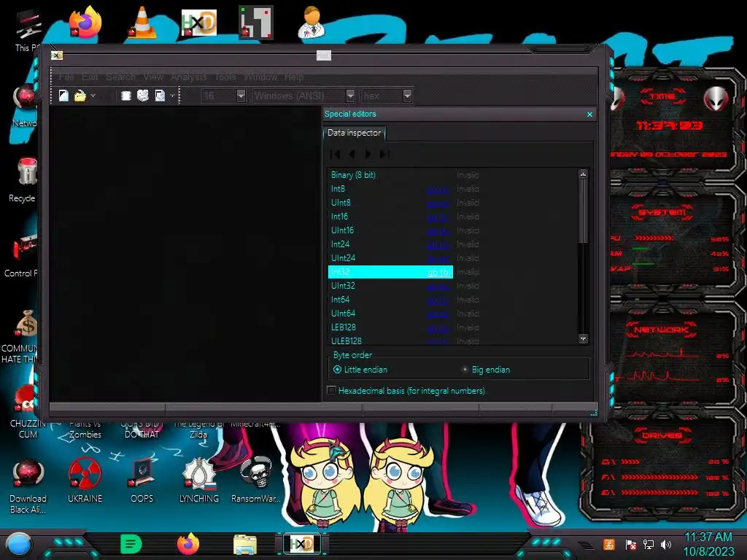The width and height of the screenshot is (747, 560).
Task: Close the Special editors panel
Action: 589,114
